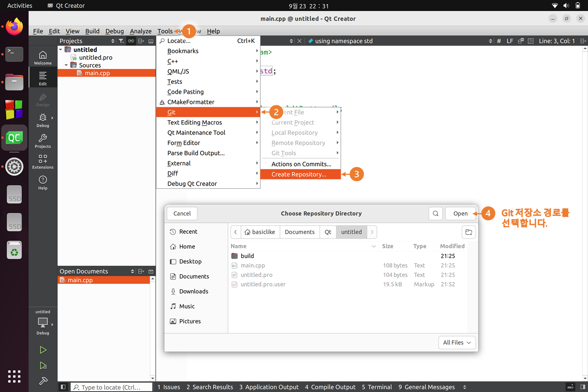Viewport: 588px width, 392px height.
Task: Close the Projects side panel
Action: tap(151, 41)
